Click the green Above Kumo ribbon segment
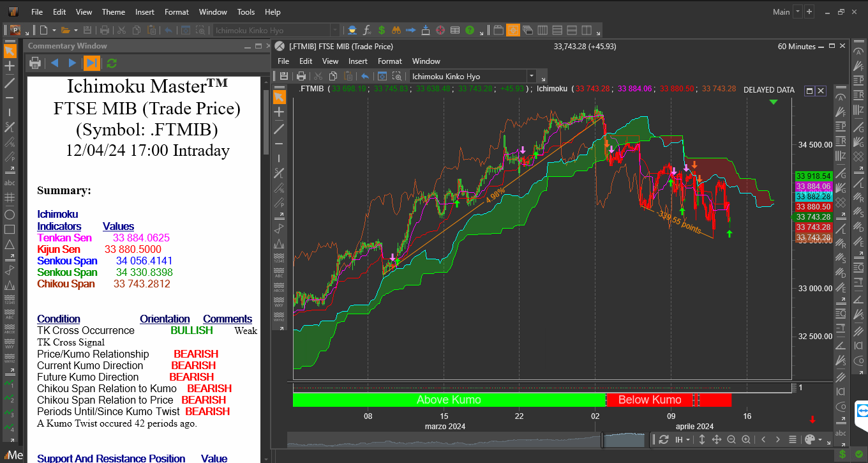 449,400
